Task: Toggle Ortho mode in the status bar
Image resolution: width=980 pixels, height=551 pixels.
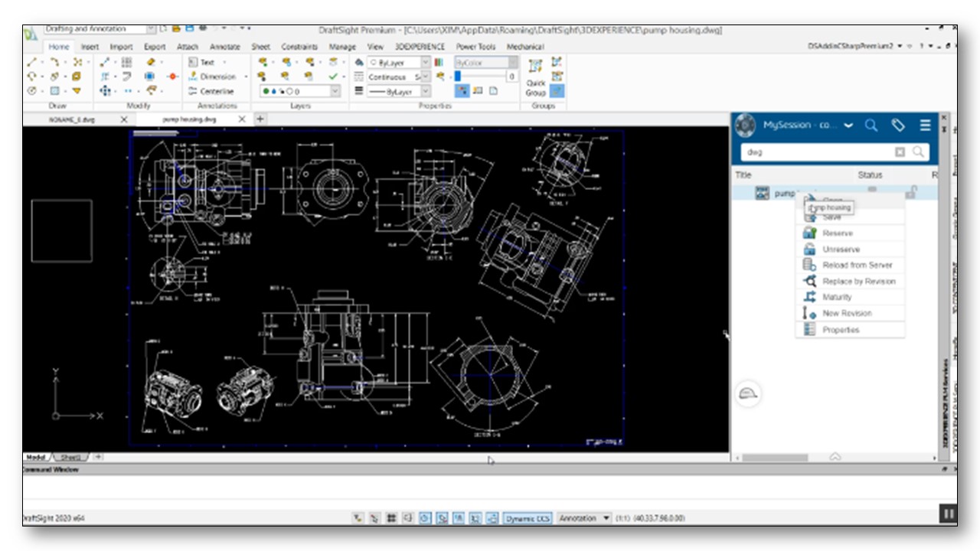Action: click(x=408, y=518)
